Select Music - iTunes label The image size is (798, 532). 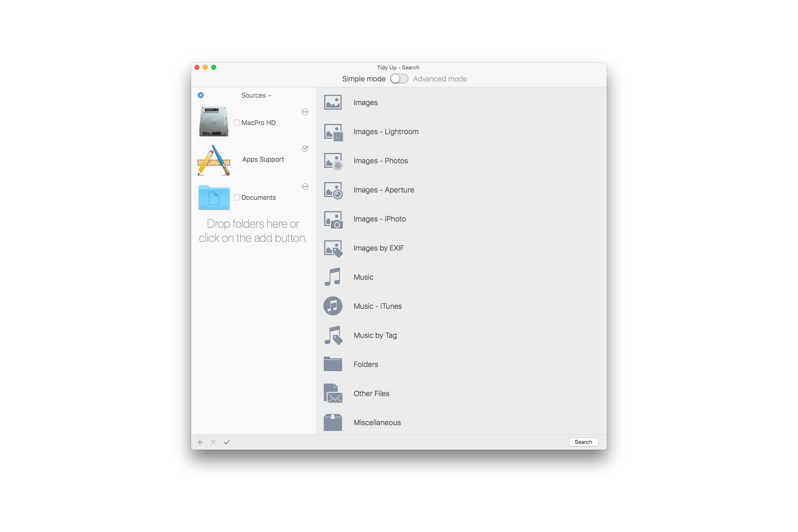(x=377, y=306)
